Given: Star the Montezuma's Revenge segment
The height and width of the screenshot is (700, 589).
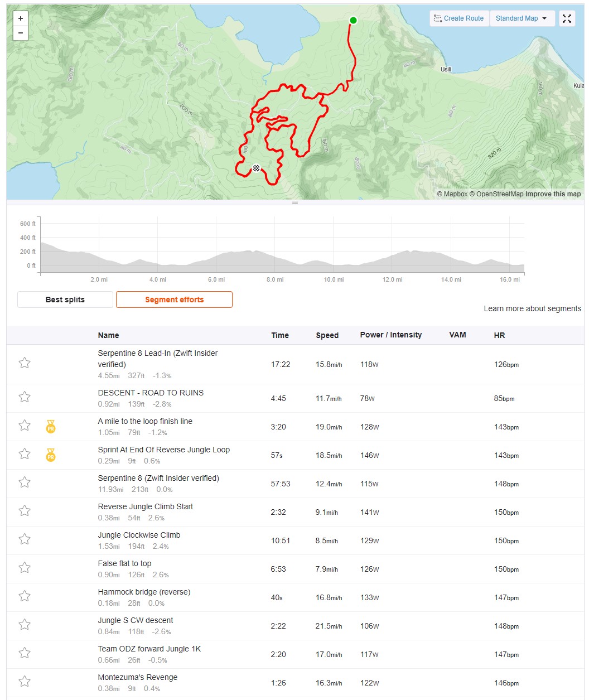Looking at the screenshot, I should pos(25,682).
